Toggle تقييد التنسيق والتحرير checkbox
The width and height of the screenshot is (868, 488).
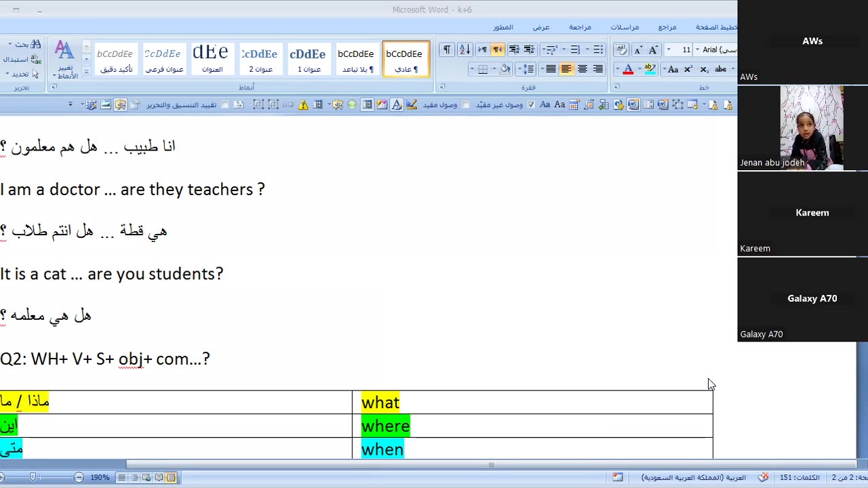[225, 105]
